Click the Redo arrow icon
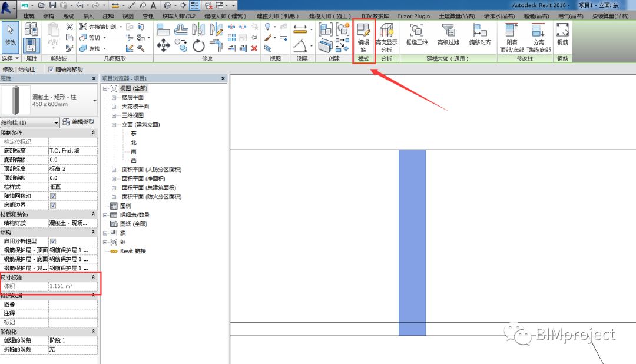This screenshot has height=364, width=636. pyautogui.click(x=96, y=5)
